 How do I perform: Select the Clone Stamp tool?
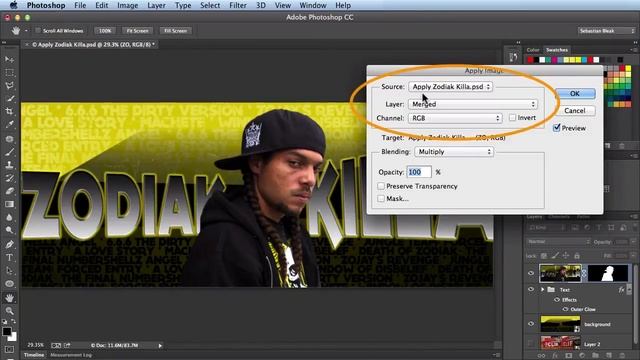coord(9,165)
